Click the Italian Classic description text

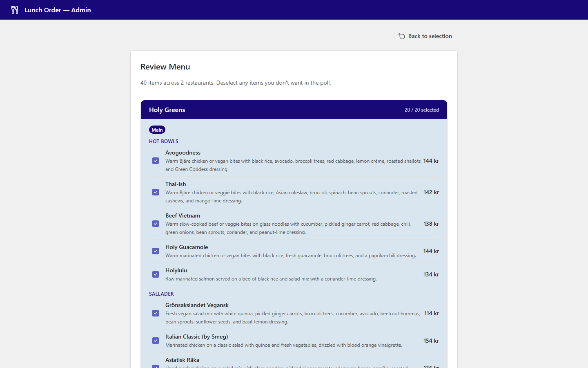pos(284,345)
